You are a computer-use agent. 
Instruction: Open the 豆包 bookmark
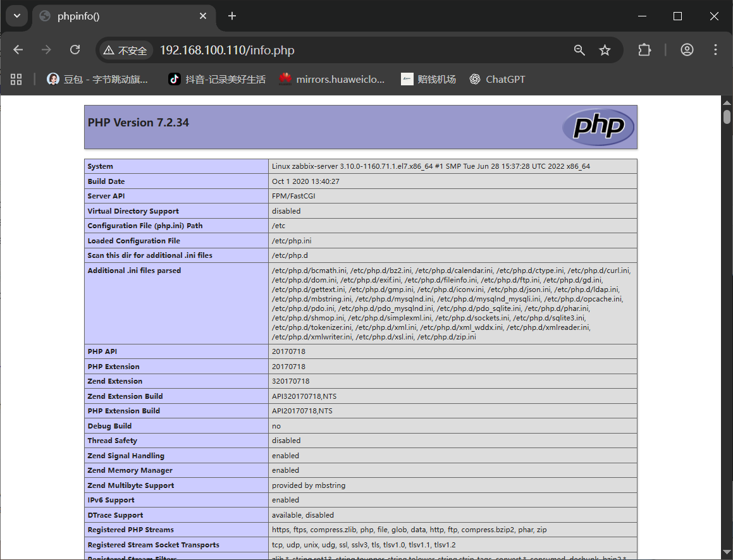[97, 80]
